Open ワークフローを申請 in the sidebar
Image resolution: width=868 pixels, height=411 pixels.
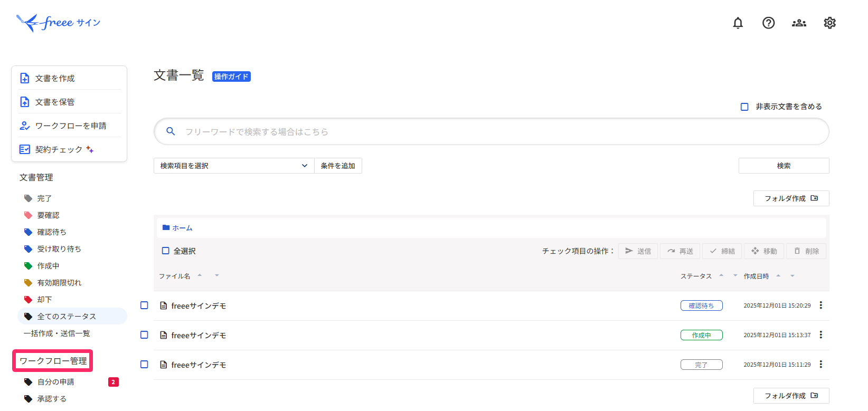point(70,126)
